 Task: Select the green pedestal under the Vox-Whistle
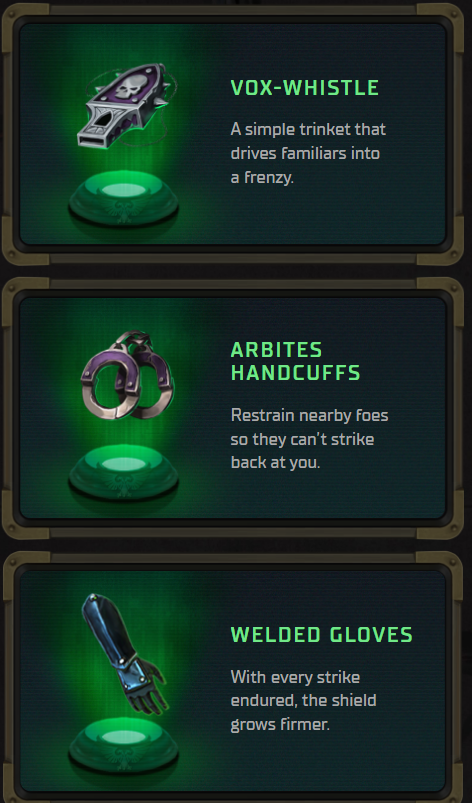123,198
